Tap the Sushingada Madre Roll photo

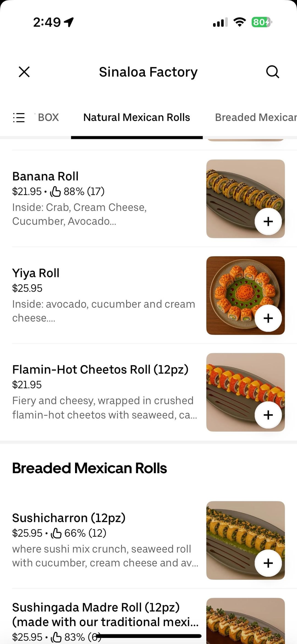245,622
